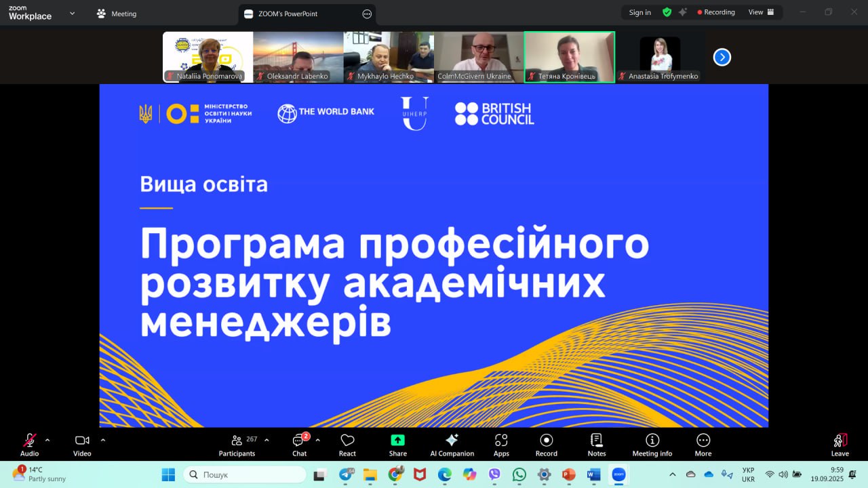Click the green Share screen button
Viewport: 868px width, 488px height.
tap(398, 444)
